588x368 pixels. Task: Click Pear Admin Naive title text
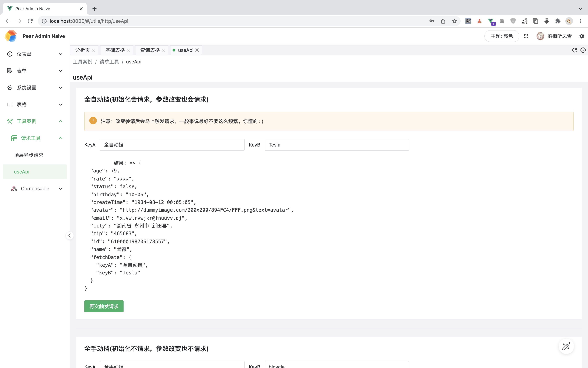click(44, 36)
